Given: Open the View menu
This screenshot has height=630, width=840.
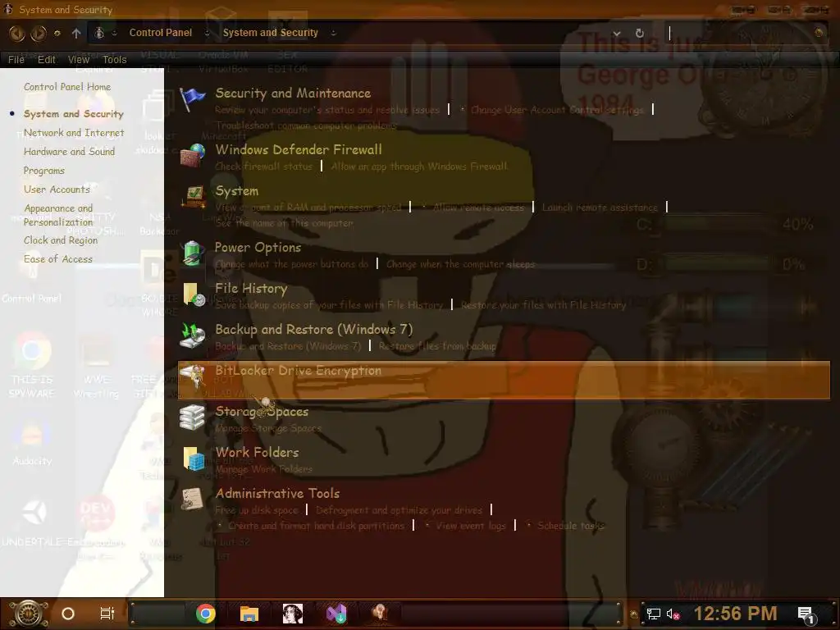Looking at the screenshot, I should [78, 59].
